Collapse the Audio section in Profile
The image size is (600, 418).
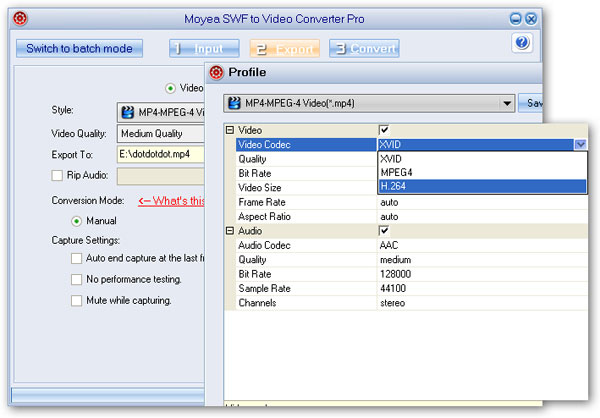click(x=230, y=231)
